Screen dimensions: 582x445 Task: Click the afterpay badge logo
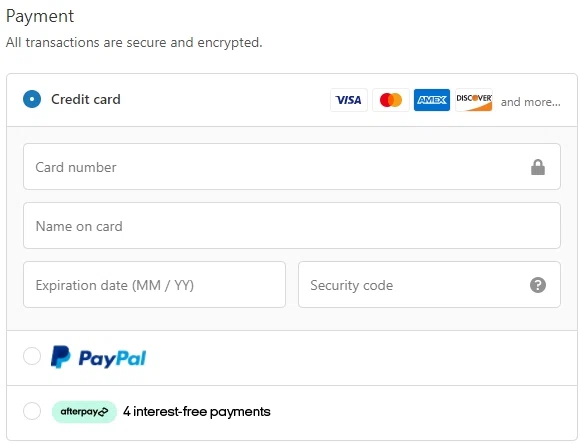[84, 412]
